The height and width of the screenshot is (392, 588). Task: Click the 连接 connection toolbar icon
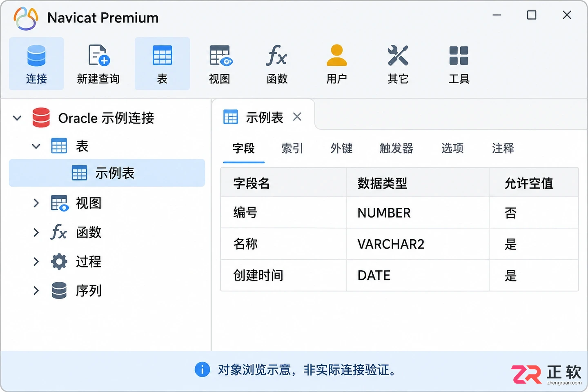[x=36, y=56]
